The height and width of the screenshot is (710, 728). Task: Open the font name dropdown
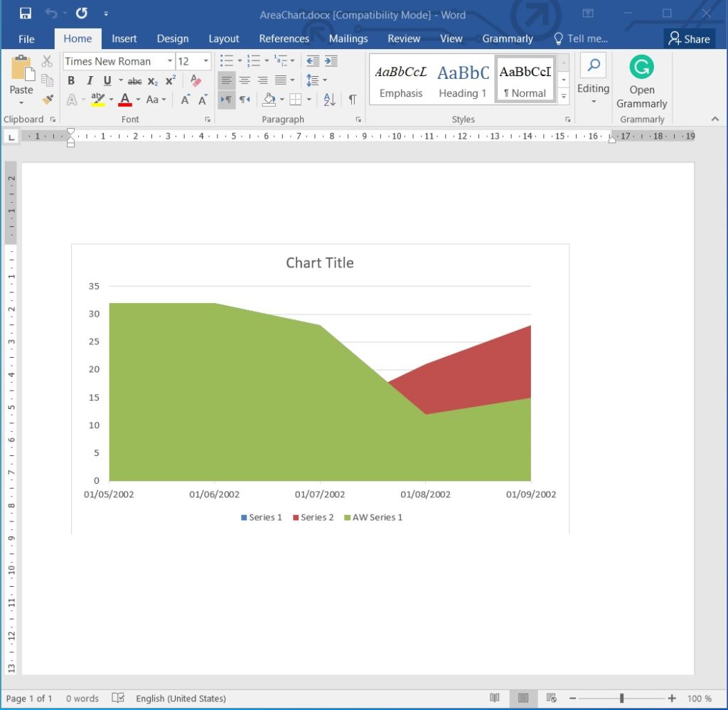(168, 61)
